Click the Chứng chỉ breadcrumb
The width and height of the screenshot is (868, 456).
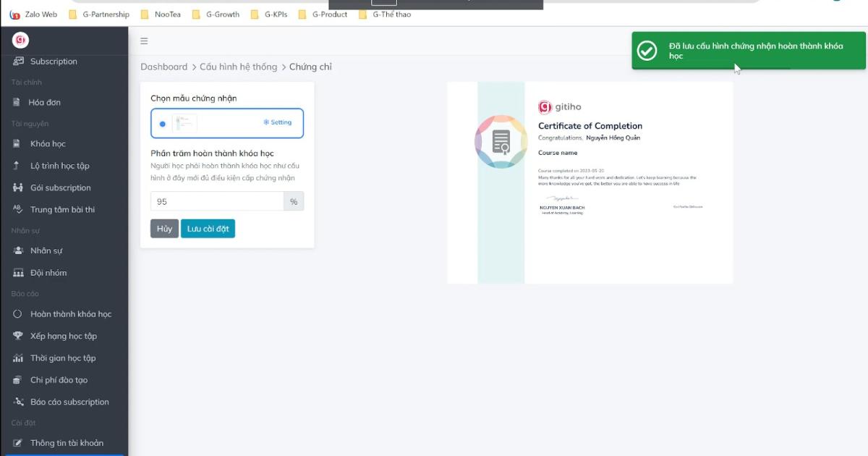pyautogui.click(x=310, y=67)
